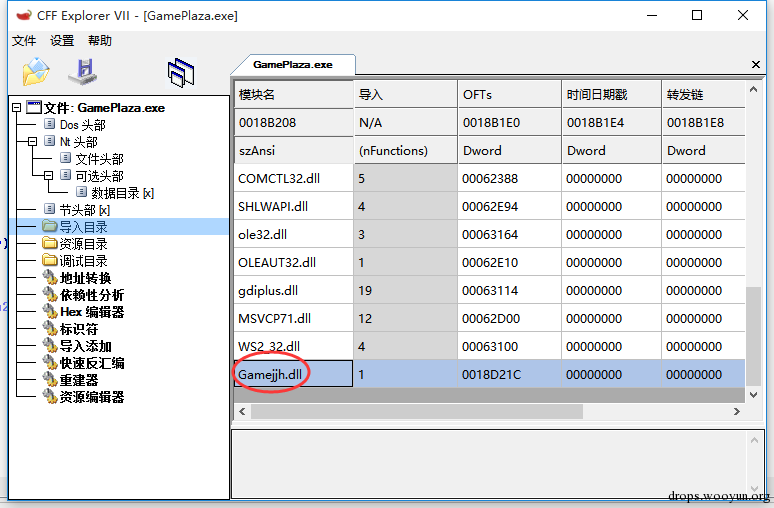The image size is (774, 508).
Task: Select the COMCTL32.dll module row
Action: pos(490,178)
